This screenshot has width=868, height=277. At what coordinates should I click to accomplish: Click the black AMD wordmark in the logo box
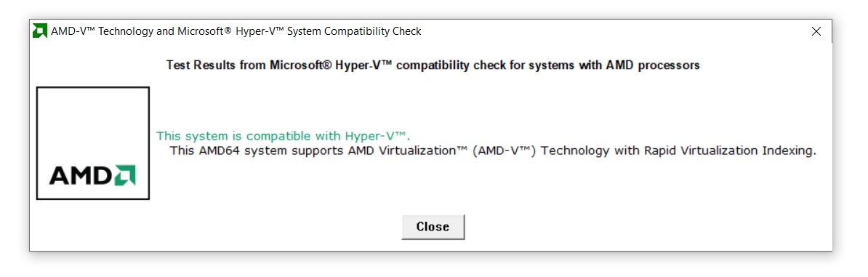click(x=81, y=175)
